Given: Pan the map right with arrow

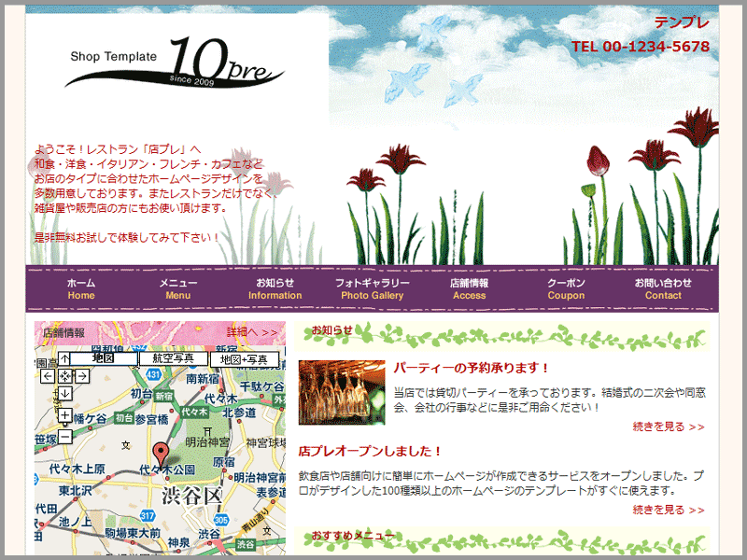Looking at the screenshot, I should tap(82, 376).
